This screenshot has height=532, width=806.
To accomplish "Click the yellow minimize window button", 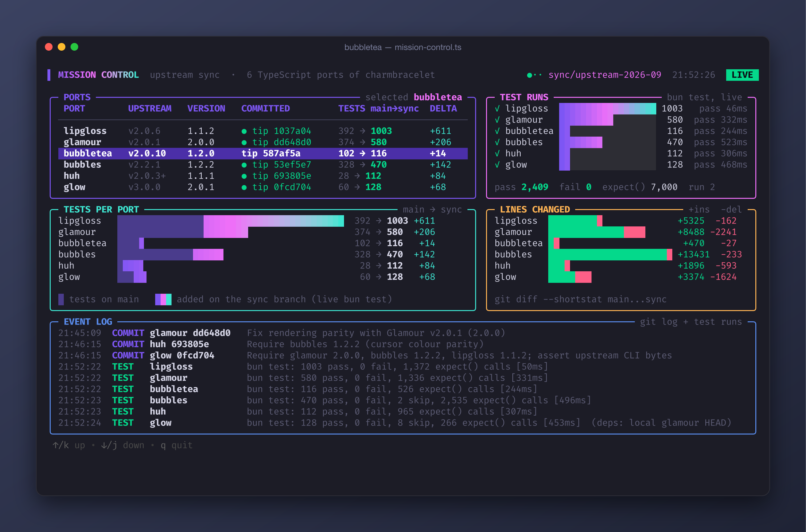I will pos(62,47).
